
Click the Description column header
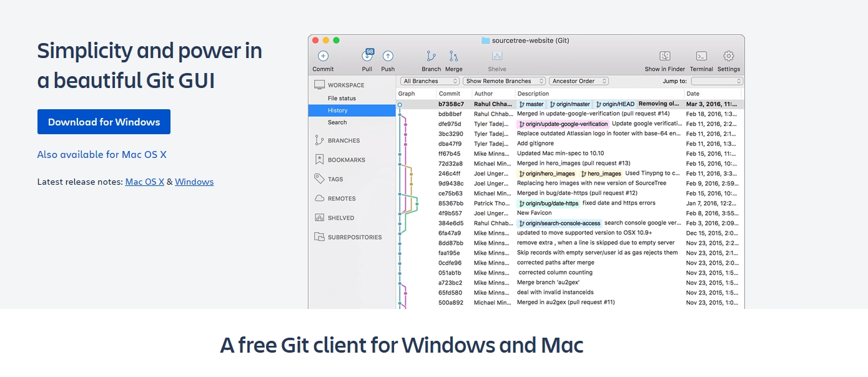tap(533, 94)
